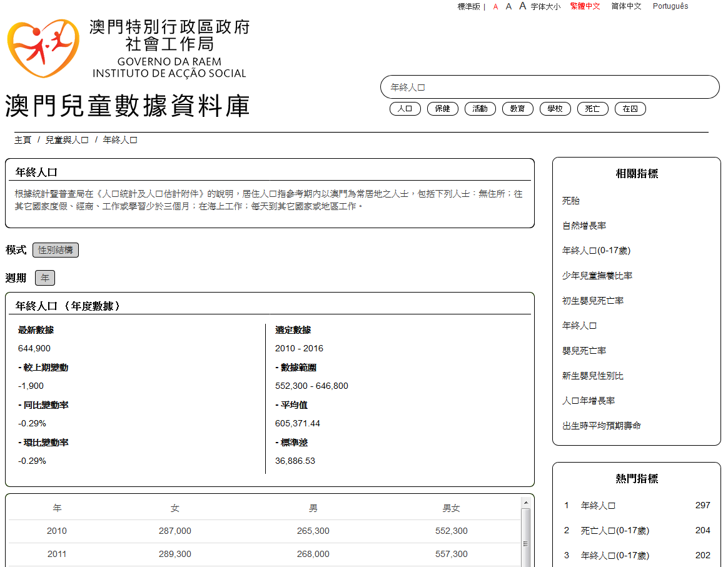Viewport: 728px width, 567px height.
Task: Click the 268,000 male value for 2011
Action: click(x=313, y=554)
